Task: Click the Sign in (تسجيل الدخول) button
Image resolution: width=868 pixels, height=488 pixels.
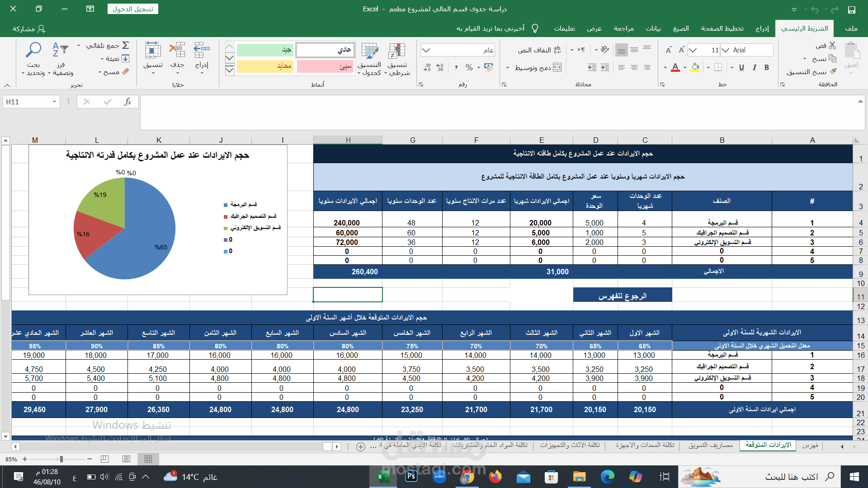Action: 133,9
